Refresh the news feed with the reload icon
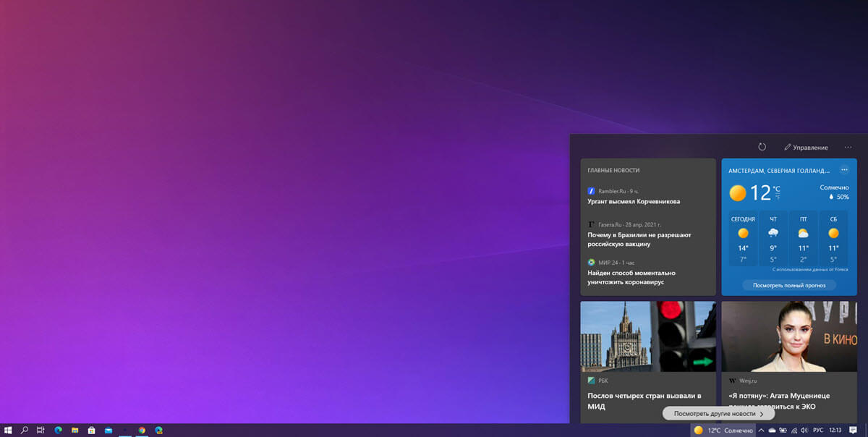The width and height of the screenshot is (868, 437). pos(762,147)
